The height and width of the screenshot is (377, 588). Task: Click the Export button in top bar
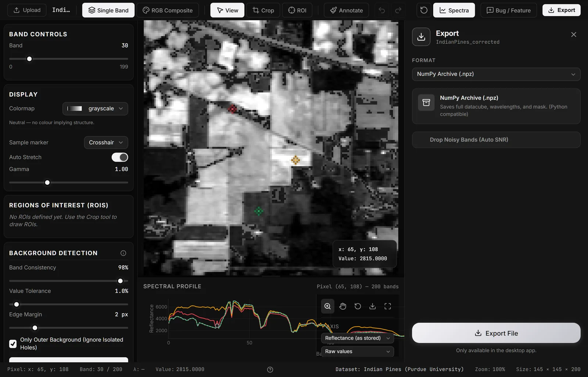coord(562,10)
